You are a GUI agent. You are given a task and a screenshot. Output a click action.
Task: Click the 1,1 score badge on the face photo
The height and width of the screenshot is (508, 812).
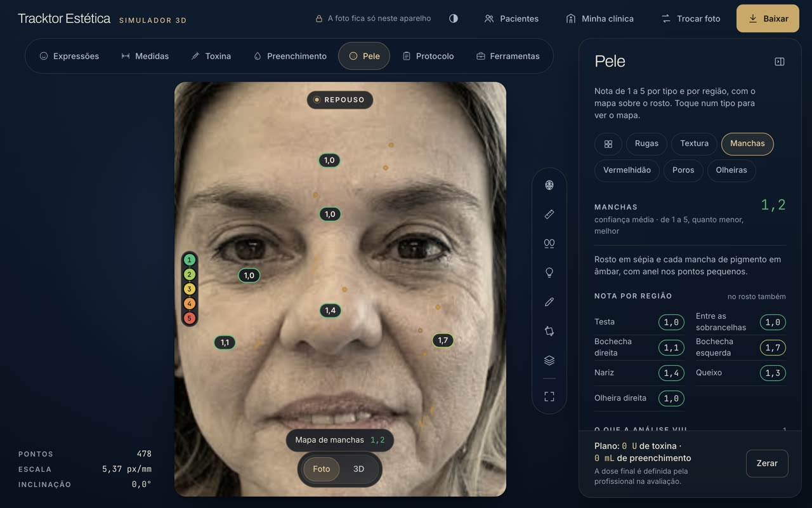pos(225,342)
